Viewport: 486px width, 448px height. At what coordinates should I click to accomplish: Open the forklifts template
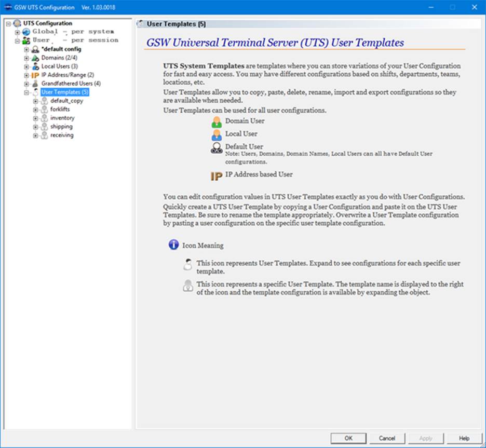(x=60, y=109)
